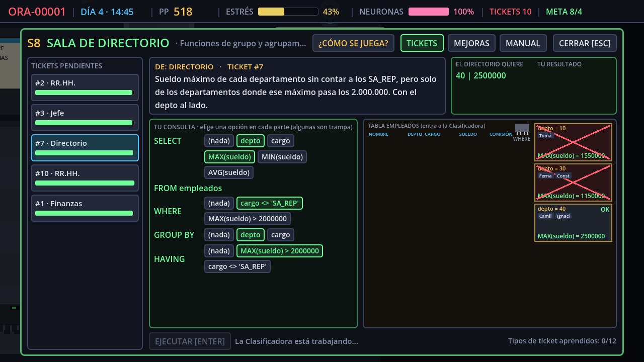Choose pending ticket #1 · Finanzas

85,208
